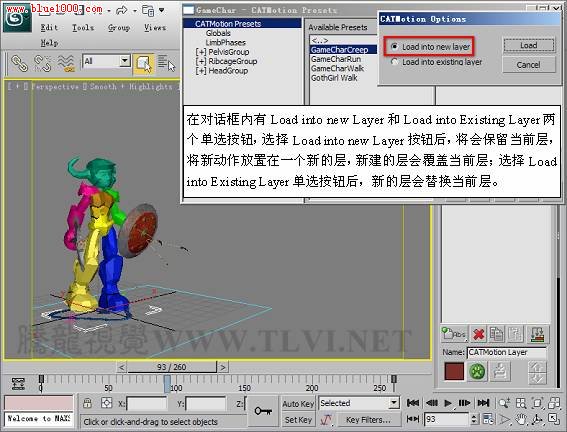
Task: Expand the HeadGroup tree node
Action: (200, 71)
